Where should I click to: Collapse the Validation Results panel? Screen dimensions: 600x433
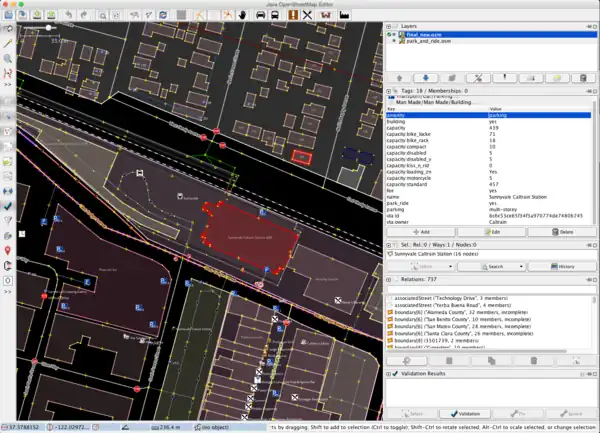coord(390,373)
